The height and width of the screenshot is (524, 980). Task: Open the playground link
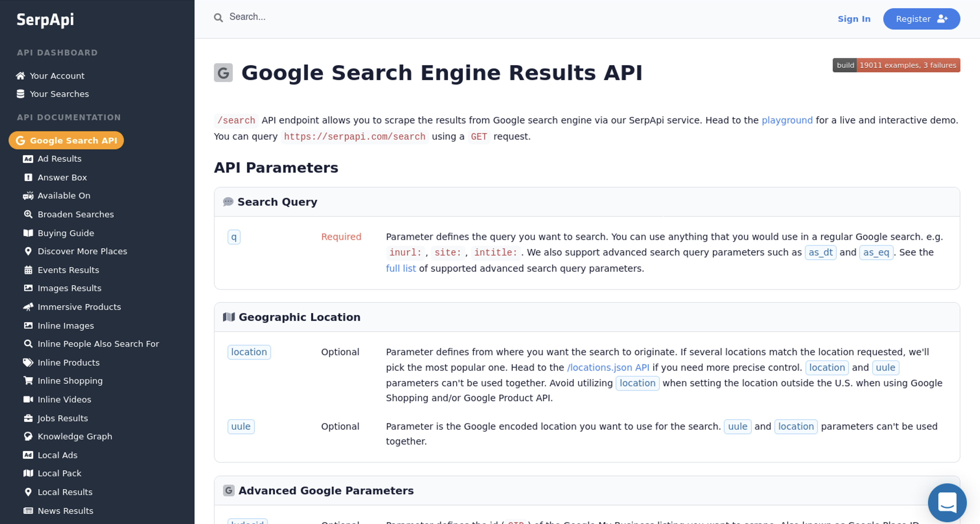tap(787, 120)
